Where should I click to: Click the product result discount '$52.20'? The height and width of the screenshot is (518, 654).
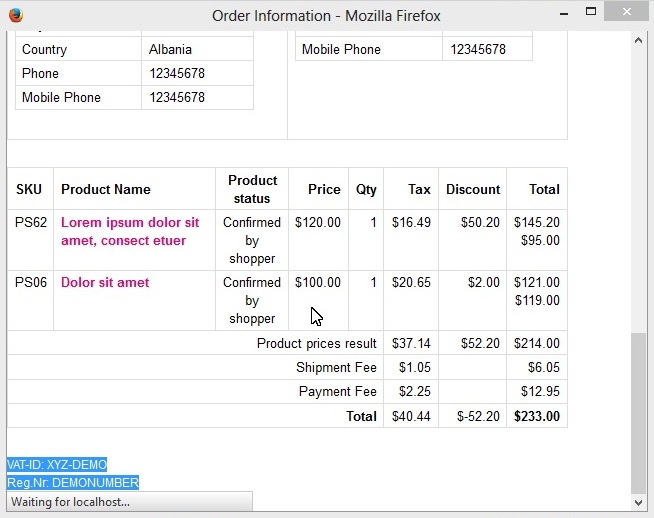(480, 343)
